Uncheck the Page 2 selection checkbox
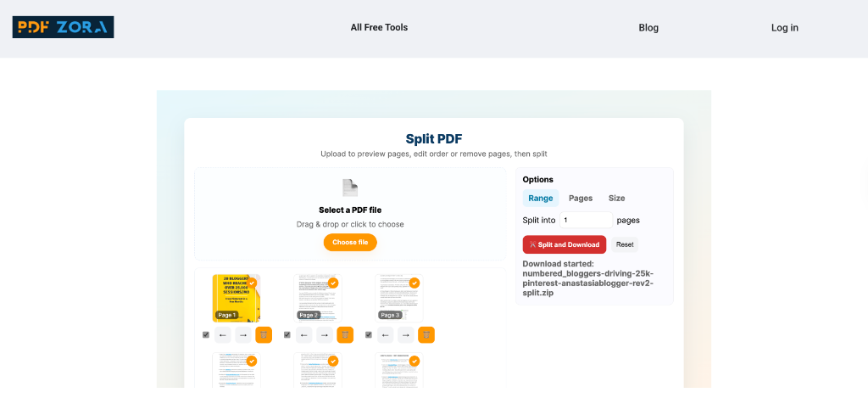The width and height of the screenshot is (868, 398). (x=287, y=335)
